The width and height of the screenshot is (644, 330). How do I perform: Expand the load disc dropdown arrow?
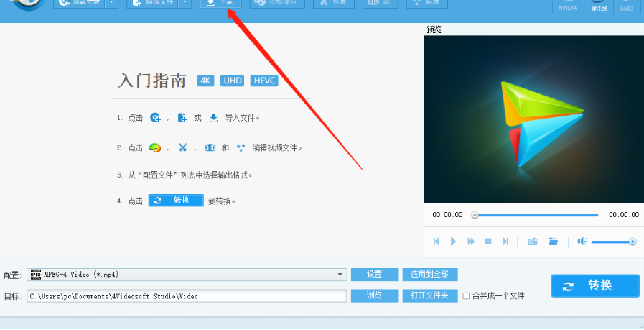[112, 4]
